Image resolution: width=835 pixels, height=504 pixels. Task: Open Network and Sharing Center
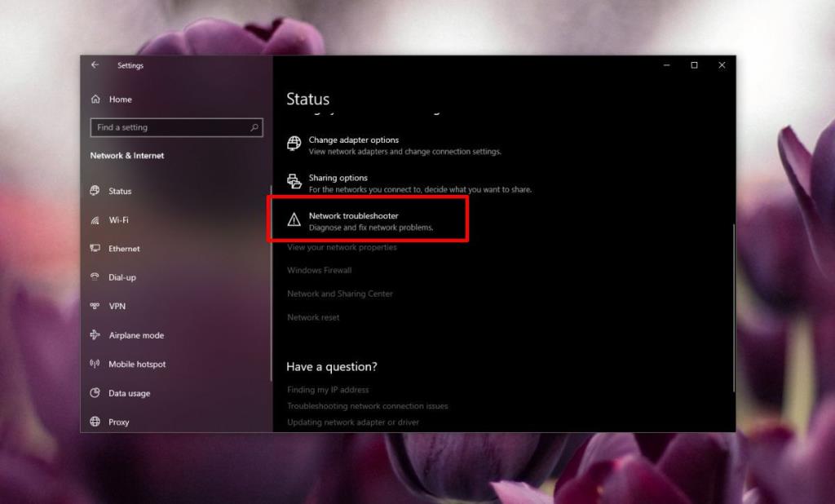pyautogui.click(x=338, y=294)
